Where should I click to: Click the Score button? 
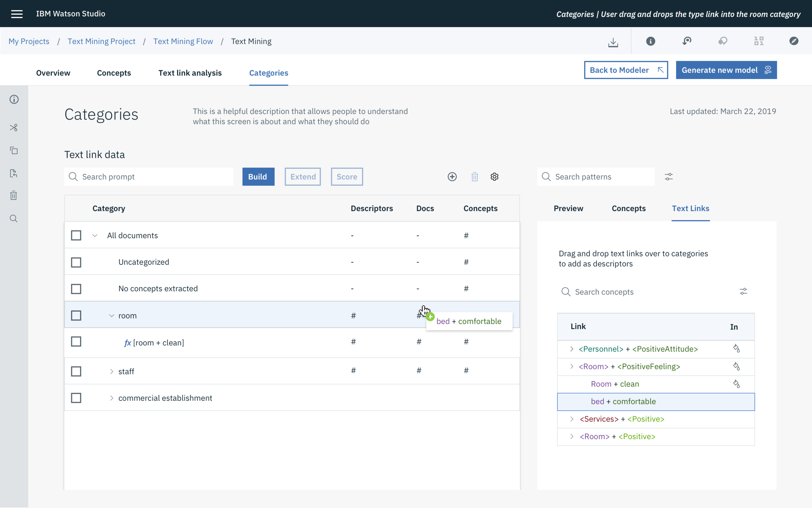[x=347, y=177]
